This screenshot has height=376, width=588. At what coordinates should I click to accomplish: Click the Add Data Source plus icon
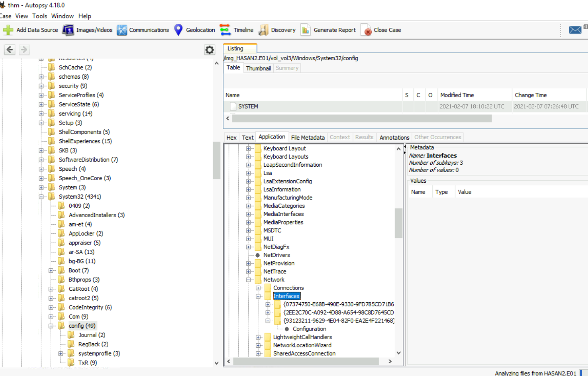8,30
